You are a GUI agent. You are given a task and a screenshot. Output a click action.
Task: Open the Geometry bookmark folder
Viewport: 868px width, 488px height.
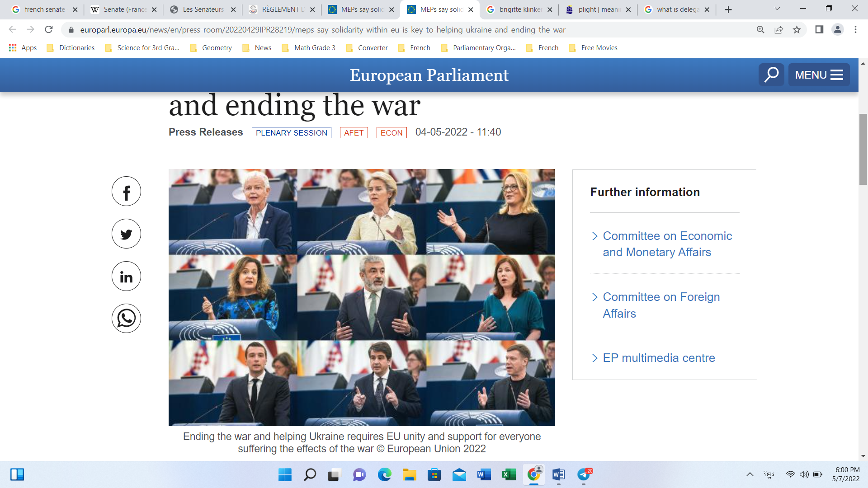tap(211, 48)
